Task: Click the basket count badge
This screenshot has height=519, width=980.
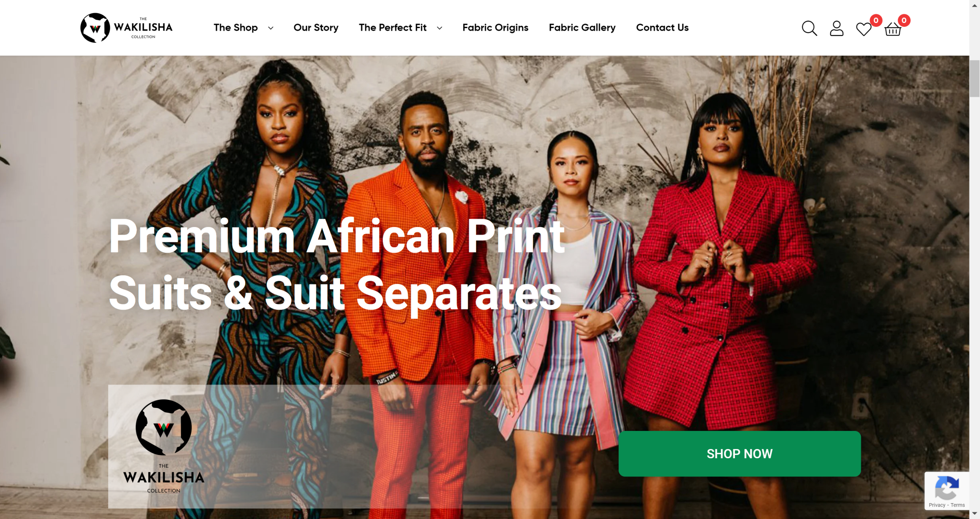Action: (904, 20)
